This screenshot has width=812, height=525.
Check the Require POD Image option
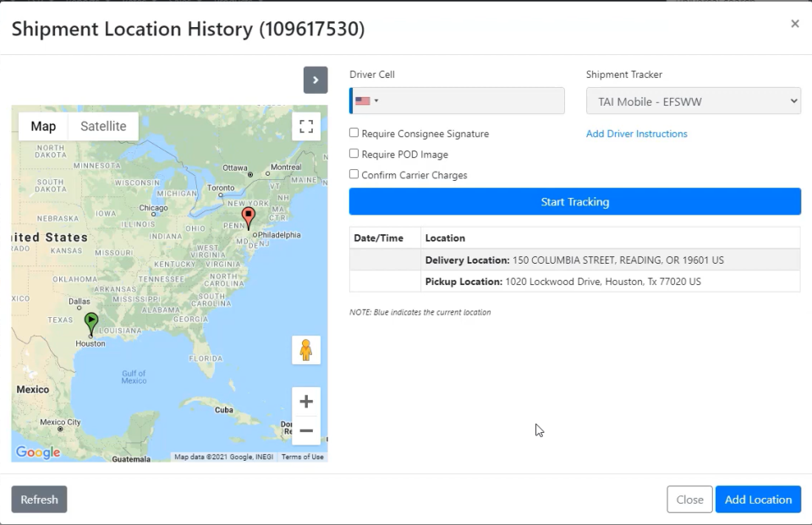[354, 154]
